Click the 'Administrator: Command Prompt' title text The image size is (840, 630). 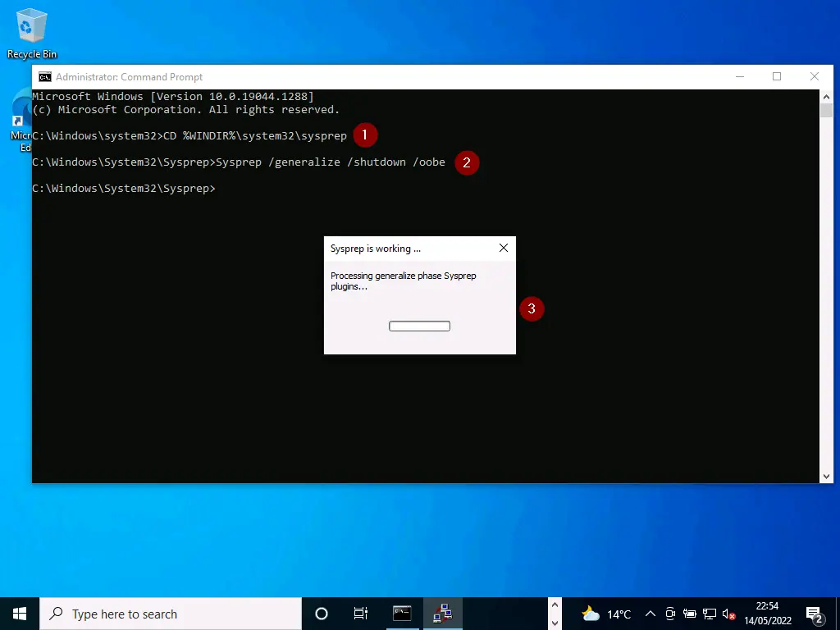click(129, 77)
